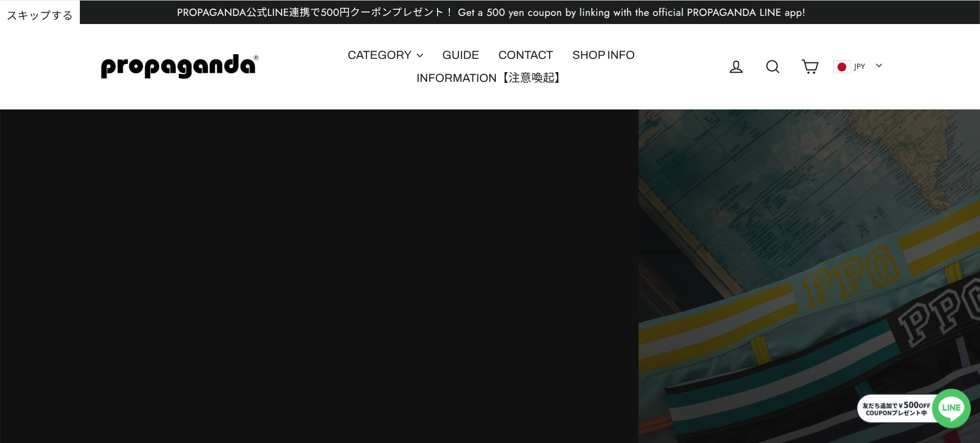
Task: Open the CATEGORY navigation menu
Action: 379,55
